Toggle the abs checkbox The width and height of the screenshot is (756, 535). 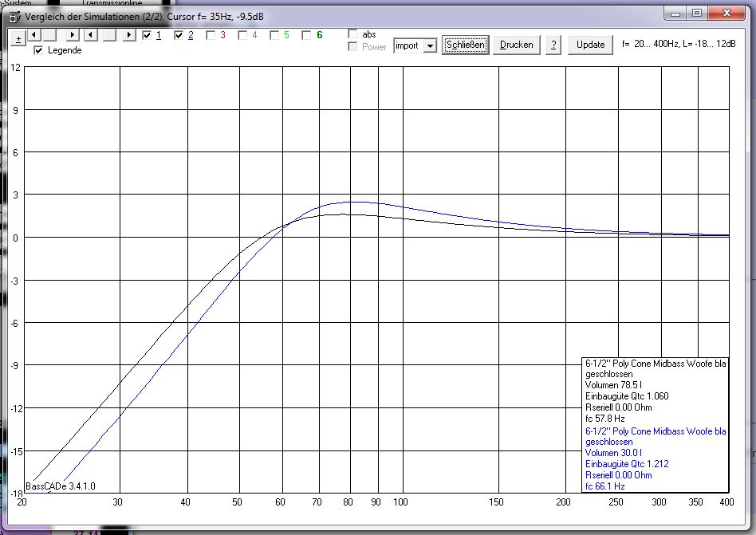pos(353,33)
